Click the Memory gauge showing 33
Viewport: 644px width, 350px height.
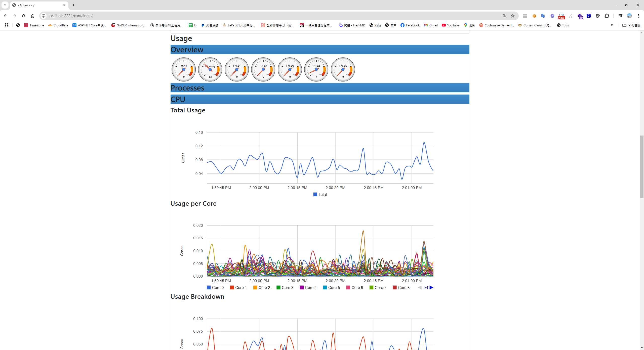[x=210, y=69]
